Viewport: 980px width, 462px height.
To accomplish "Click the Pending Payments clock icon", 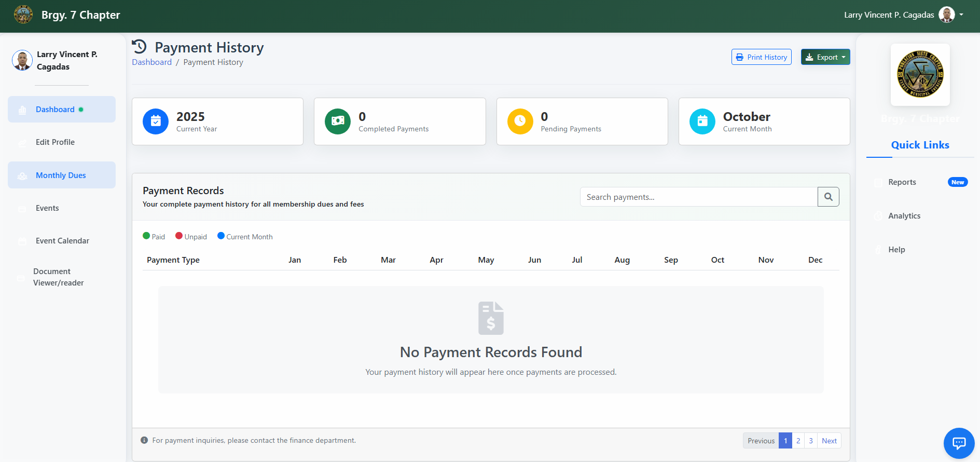I will tap(520, 121).
